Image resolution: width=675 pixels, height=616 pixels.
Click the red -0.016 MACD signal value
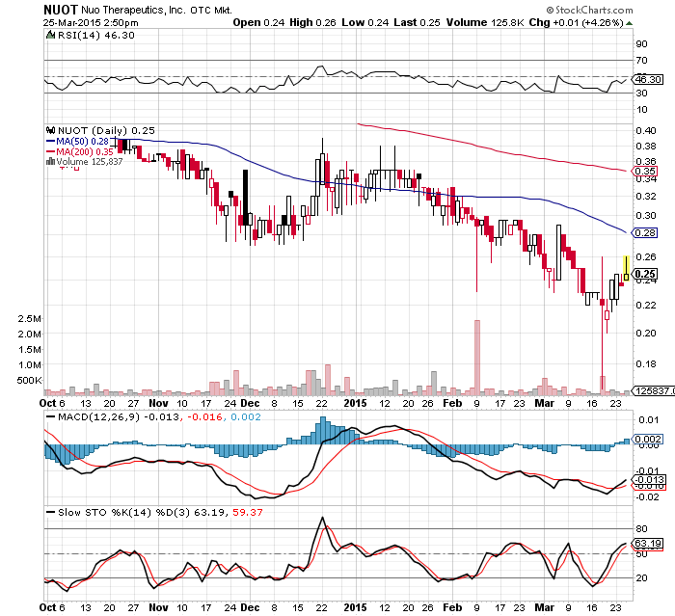[x=205, y=416]
